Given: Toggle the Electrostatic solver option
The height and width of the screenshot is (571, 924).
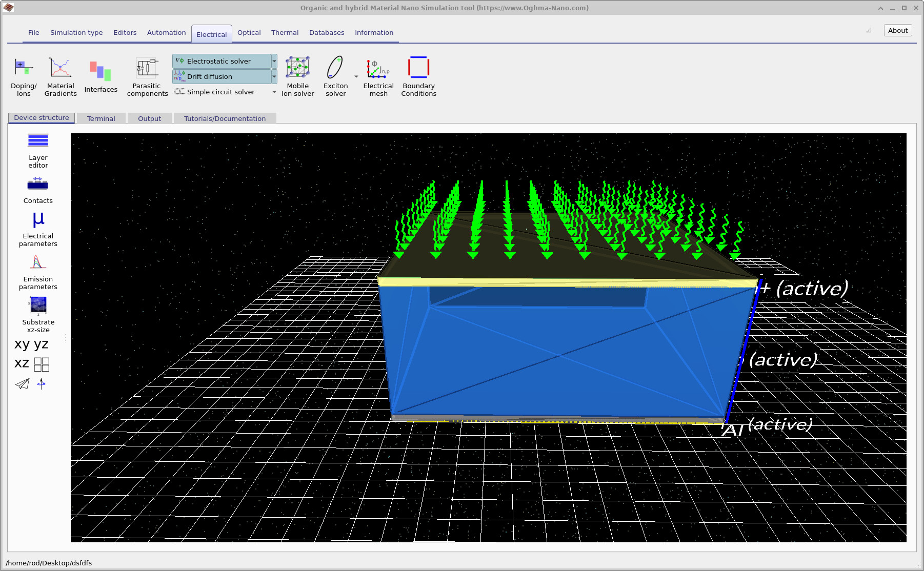Looking at the screenshot, I should coord(221,62).
